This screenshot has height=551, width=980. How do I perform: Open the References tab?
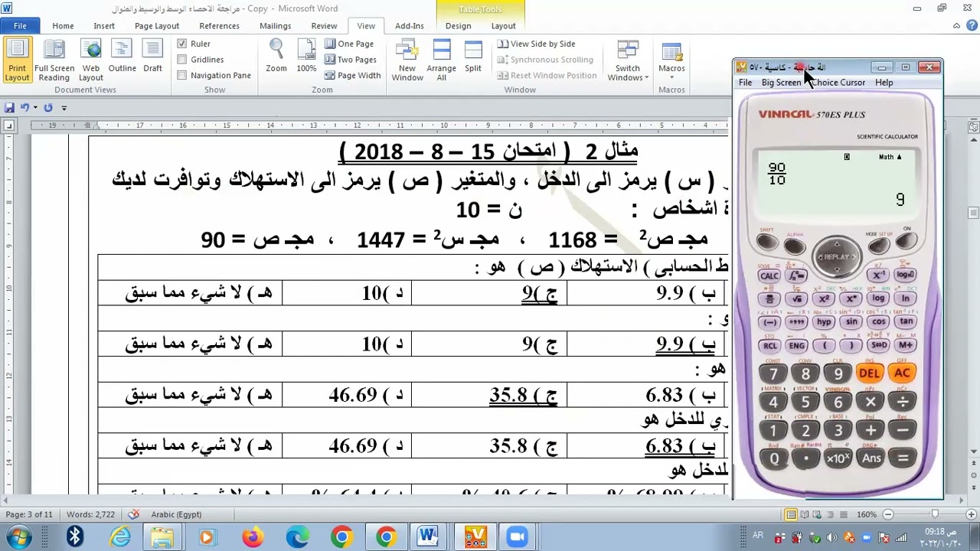point(219,26)
